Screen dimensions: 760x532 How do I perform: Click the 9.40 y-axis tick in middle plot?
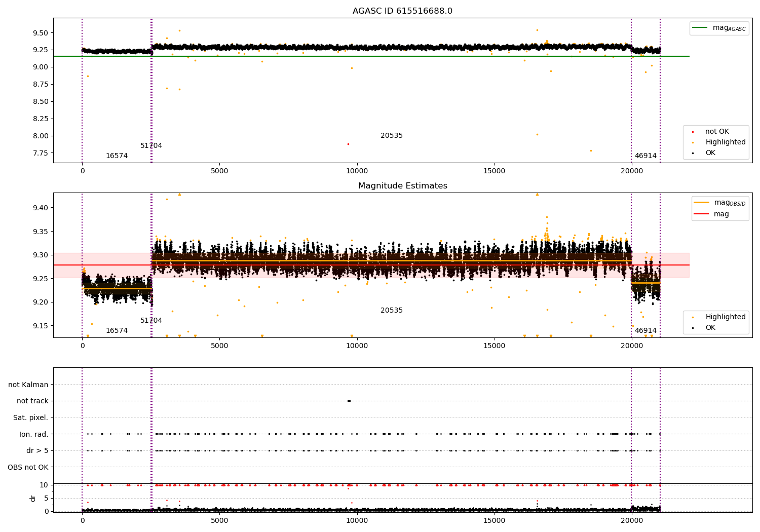(40, 208)
